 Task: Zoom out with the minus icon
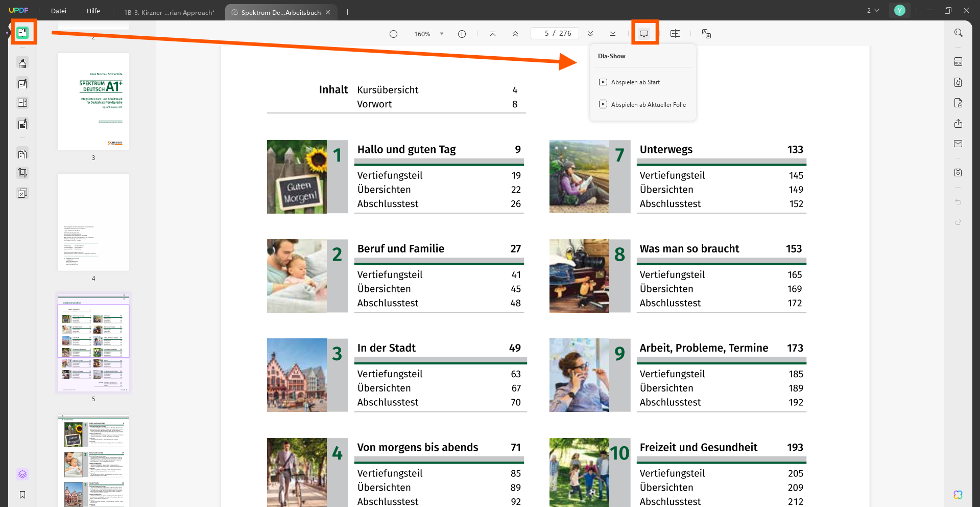point(393,34)
